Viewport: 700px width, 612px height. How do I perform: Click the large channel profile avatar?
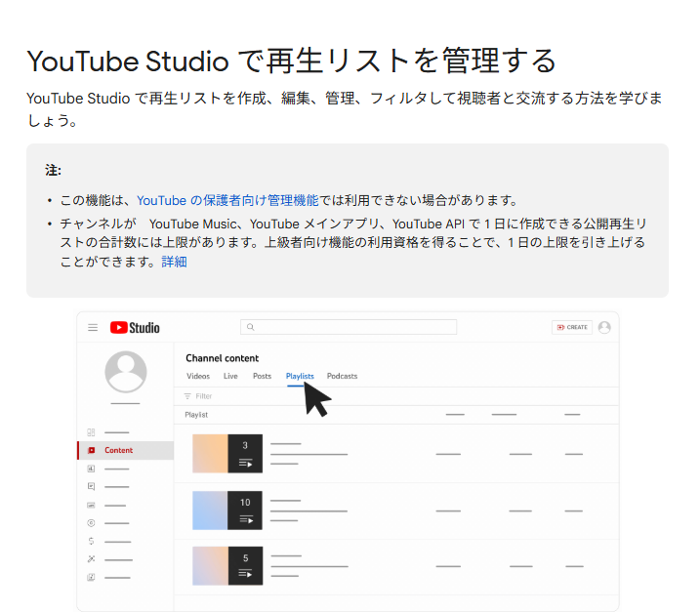coord(126,372)
